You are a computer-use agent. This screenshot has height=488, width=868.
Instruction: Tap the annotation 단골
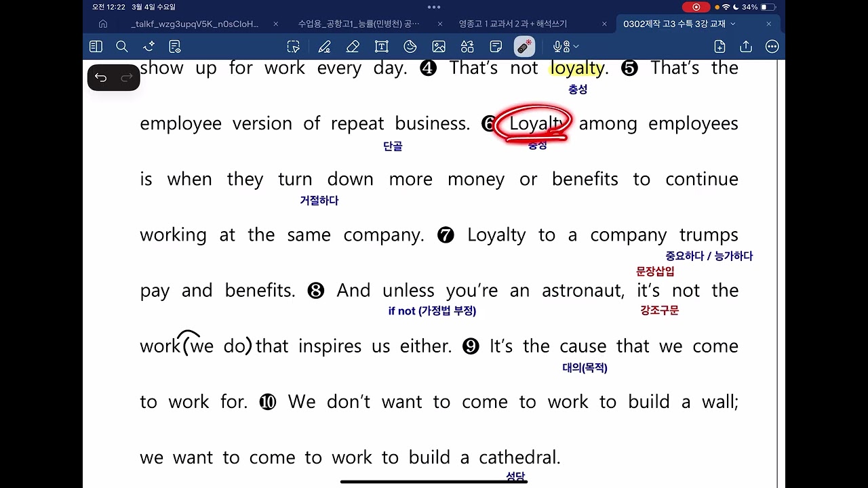pos(393,146)
